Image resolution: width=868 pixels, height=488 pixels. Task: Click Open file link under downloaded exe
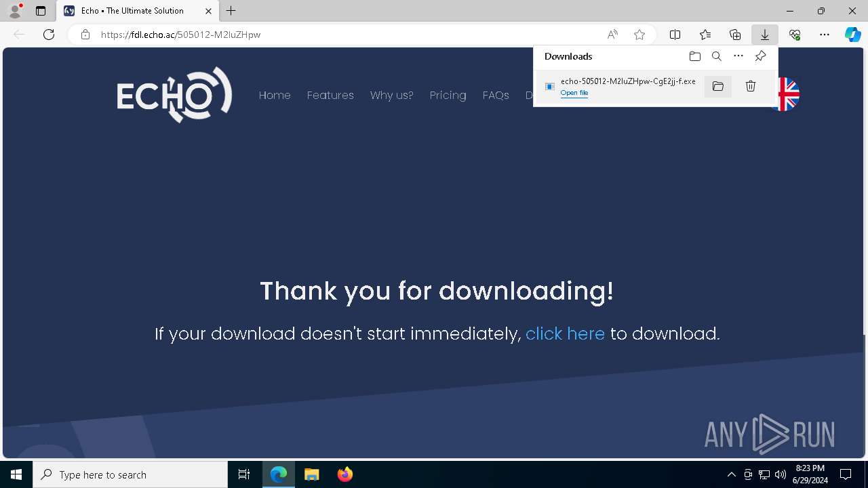pyautogui.click(x=574, y=93)
